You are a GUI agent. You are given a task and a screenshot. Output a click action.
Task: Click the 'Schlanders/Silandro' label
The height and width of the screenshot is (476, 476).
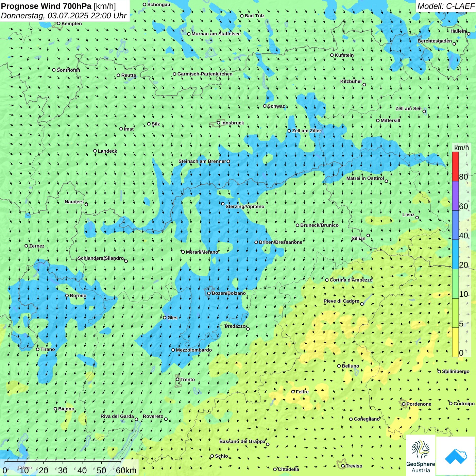101,258
